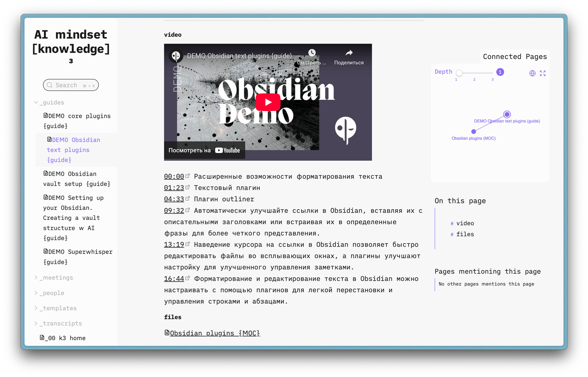Expand the _meetings folder
Viewport: 588px width, 377px height.
[54, 278]
